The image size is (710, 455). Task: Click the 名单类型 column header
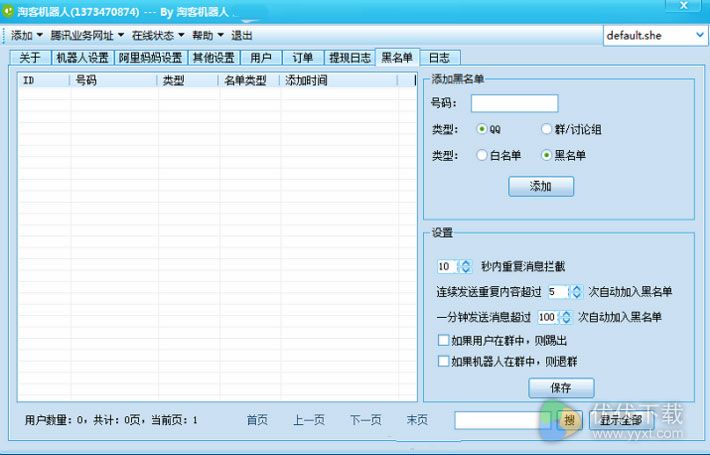coord(249,81)
